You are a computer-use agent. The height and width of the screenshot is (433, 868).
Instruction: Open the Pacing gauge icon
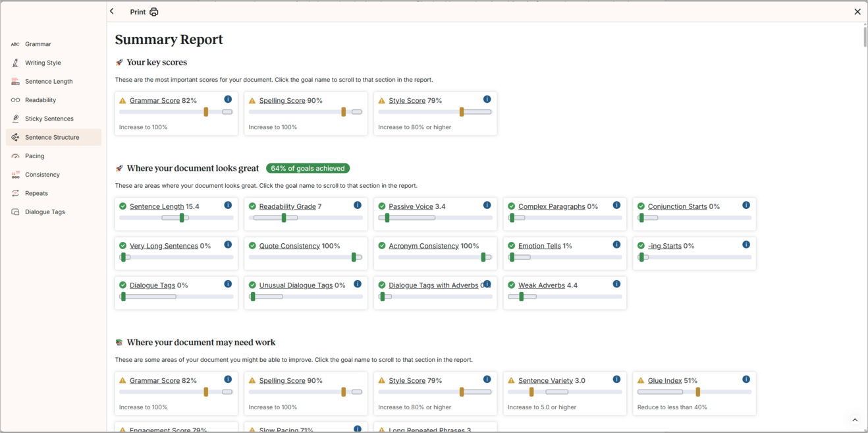[x=15, y=156]
